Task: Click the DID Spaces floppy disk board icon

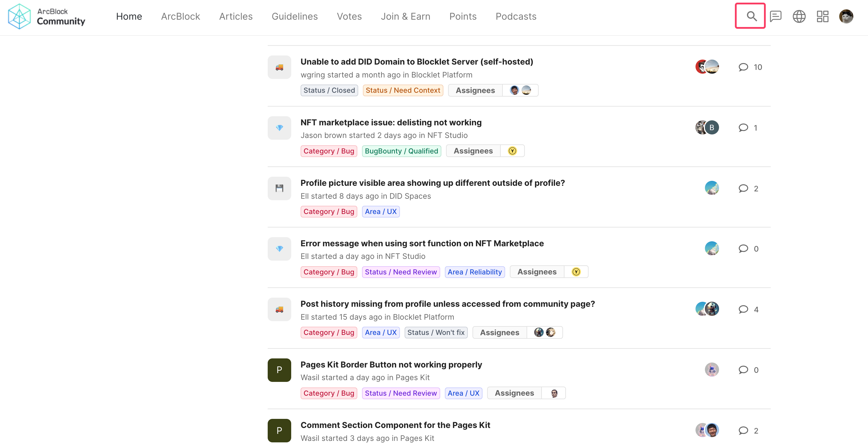Action: click(x=279, y=188)
